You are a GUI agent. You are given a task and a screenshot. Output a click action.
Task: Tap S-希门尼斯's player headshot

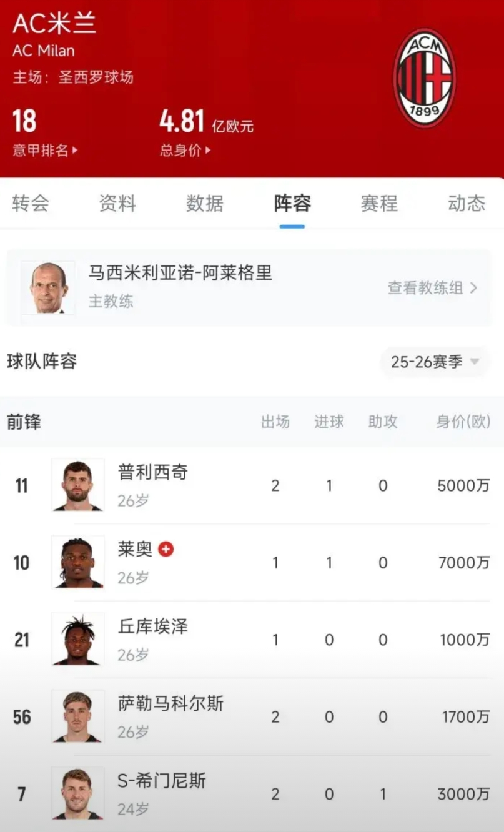click(x=77, y=793)
